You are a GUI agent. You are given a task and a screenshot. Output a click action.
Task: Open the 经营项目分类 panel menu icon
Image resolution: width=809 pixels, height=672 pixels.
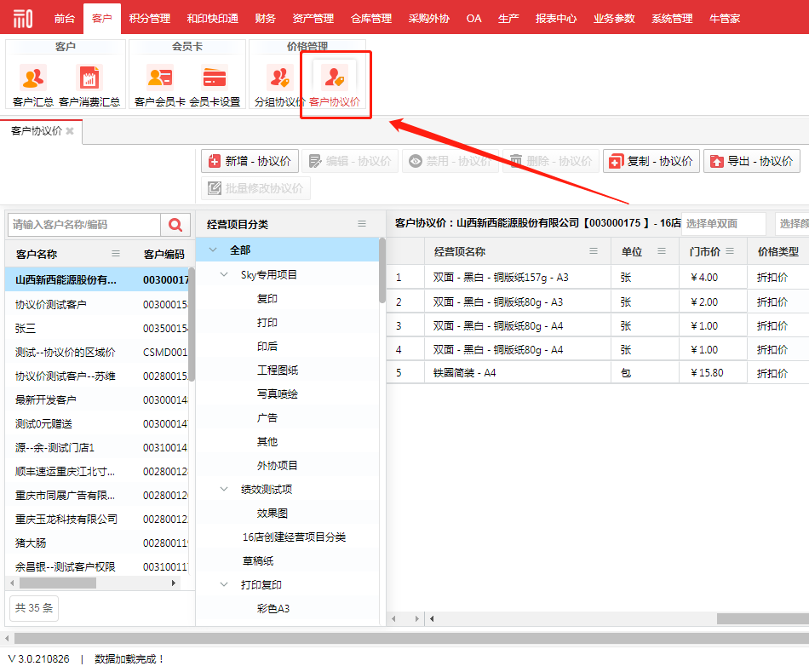point(362,224)
